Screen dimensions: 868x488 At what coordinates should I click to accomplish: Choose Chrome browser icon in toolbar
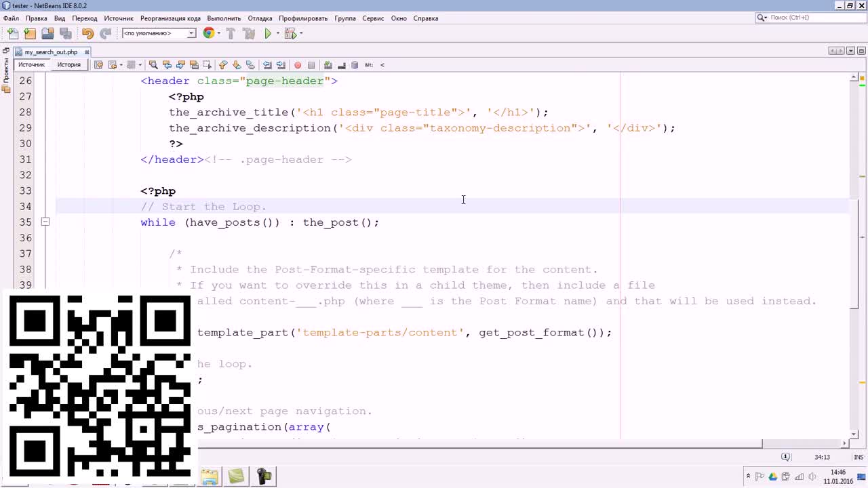208,33
